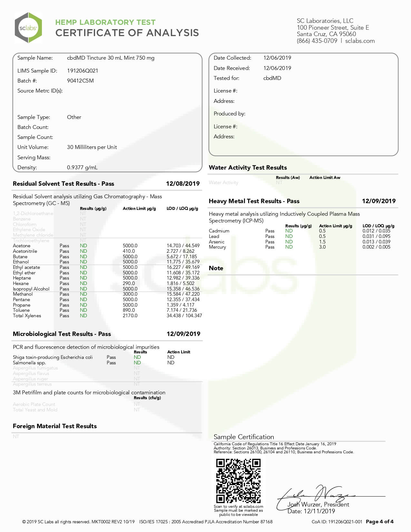Click the batch number 90412C5M
411x532 pixels.
pos(80,81)
